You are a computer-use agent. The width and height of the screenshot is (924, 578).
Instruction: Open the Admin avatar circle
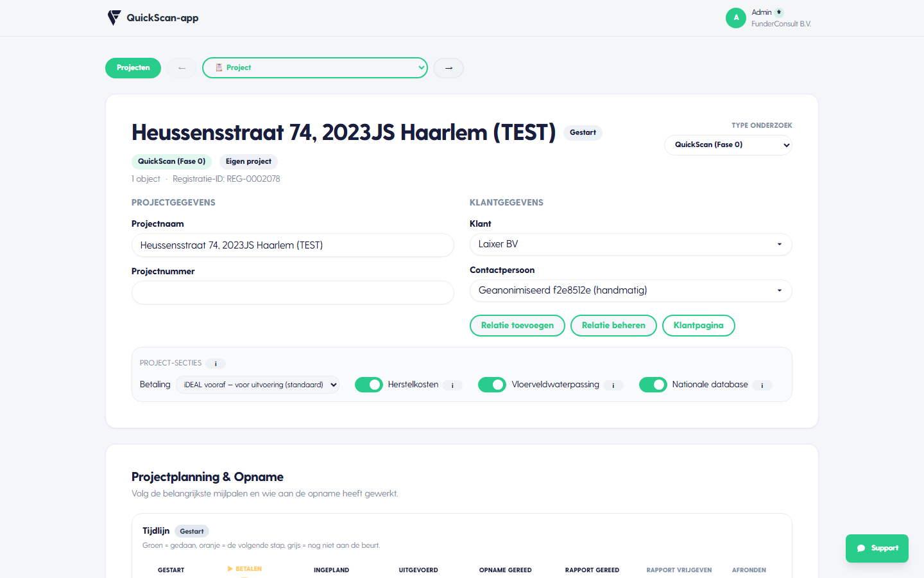pyautogui.click(x=736, y=18)
